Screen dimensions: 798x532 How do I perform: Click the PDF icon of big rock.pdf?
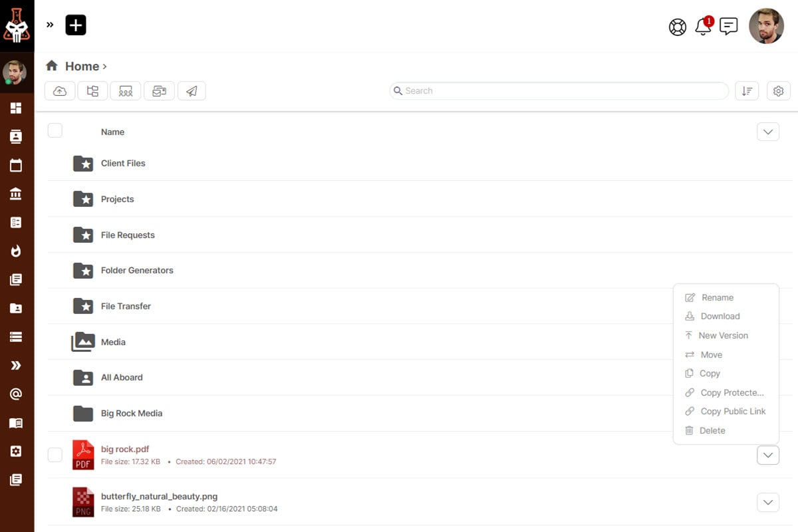83,455
